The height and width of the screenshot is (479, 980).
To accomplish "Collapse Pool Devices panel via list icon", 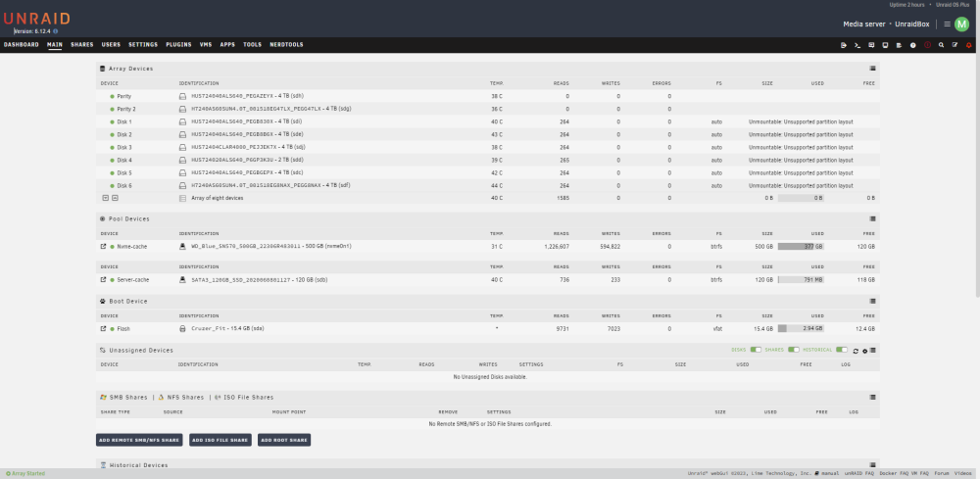I will (872, 218).
